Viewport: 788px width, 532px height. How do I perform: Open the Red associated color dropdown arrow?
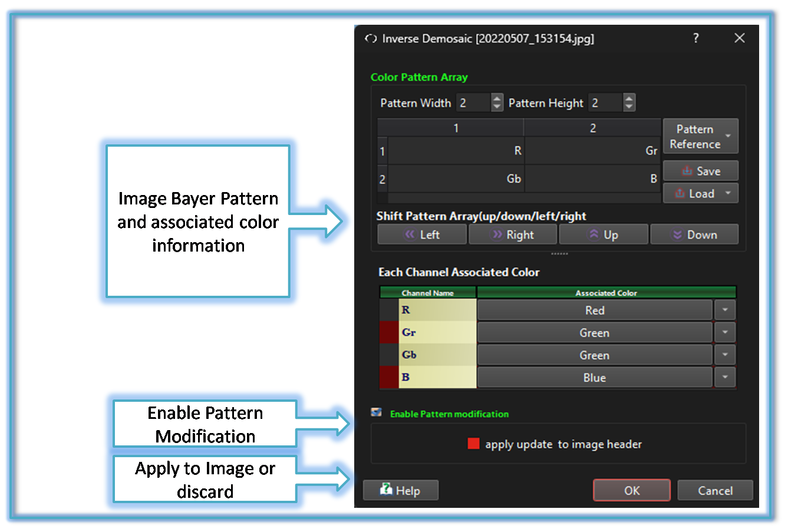725,310
